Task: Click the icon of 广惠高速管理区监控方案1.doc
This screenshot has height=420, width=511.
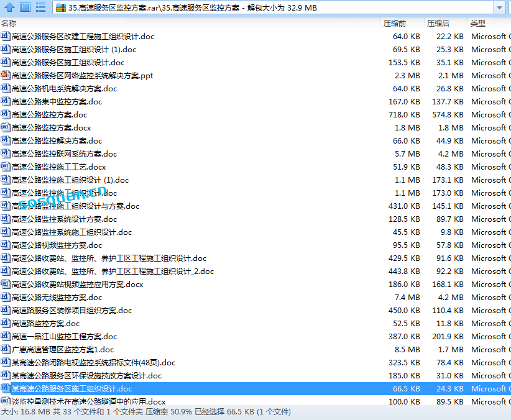Action: tap(6, 349)
